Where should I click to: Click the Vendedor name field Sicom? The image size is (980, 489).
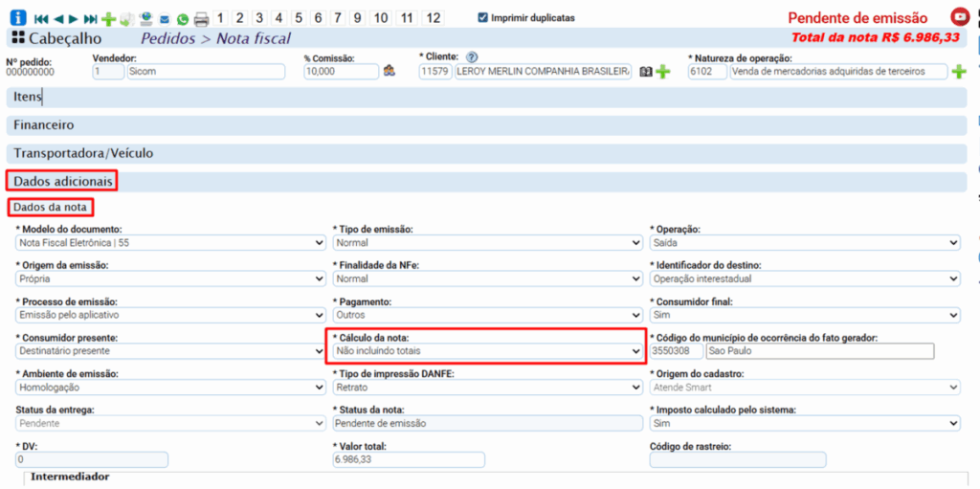206,71
